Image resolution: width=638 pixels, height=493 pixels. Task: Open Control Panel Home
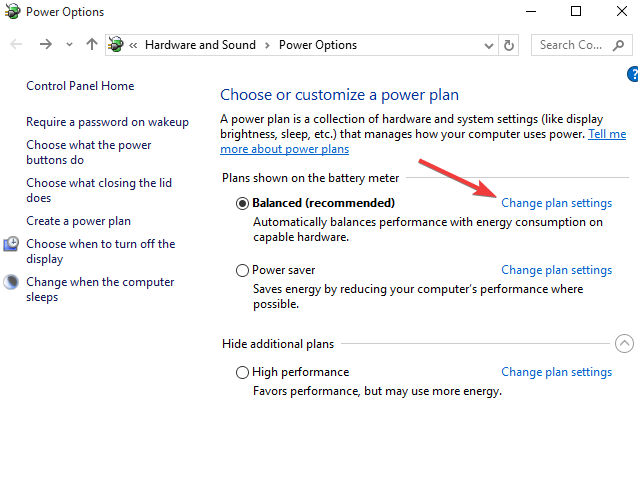80,86
